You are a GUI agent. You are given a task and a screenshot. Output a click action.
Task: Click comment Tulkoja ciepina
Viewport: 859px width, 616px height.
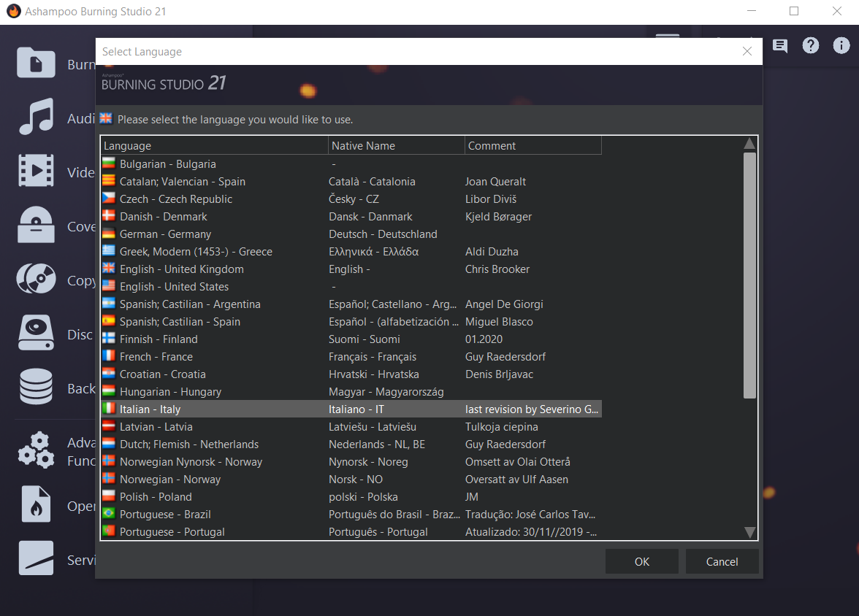click(501, 426)
